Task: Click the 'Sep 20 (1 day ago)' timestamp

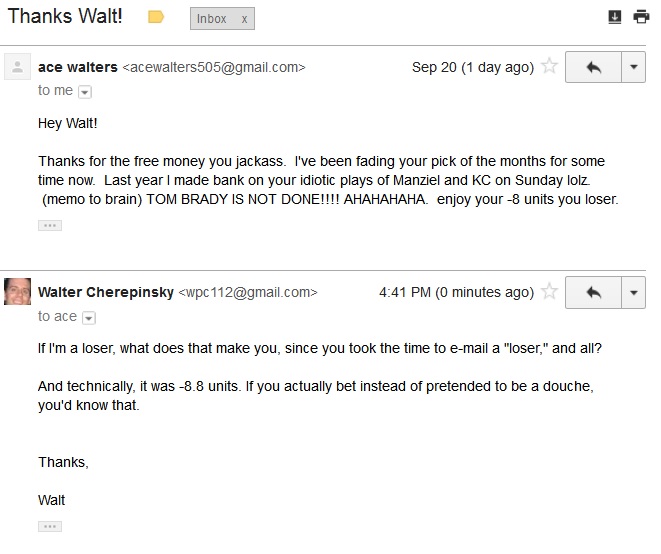Action: 473,67
